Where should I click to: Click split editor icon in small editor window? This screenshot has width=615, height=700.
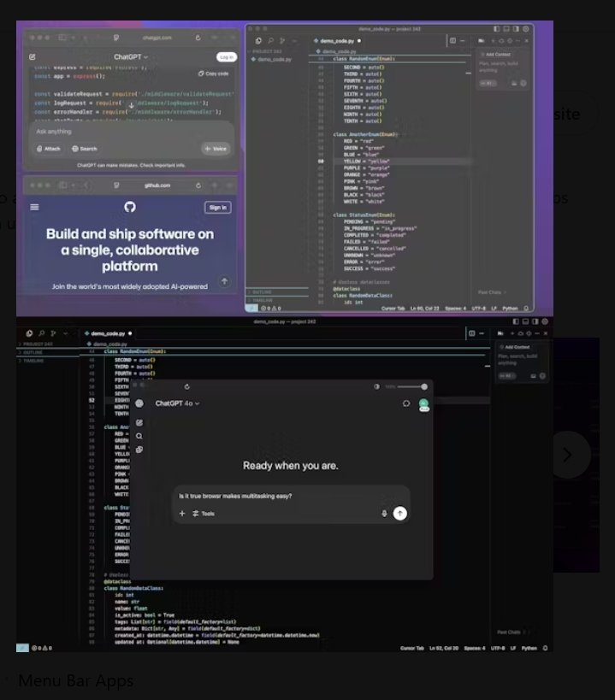tap(452, 41)
